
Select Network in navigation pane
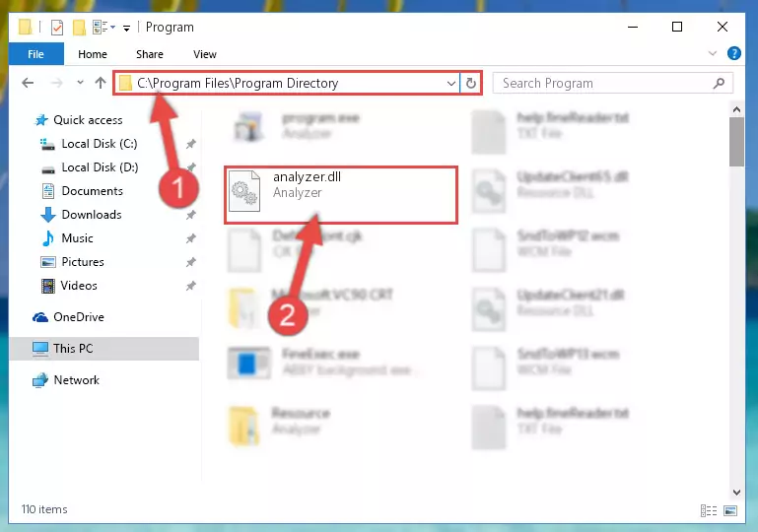[76, 380]
